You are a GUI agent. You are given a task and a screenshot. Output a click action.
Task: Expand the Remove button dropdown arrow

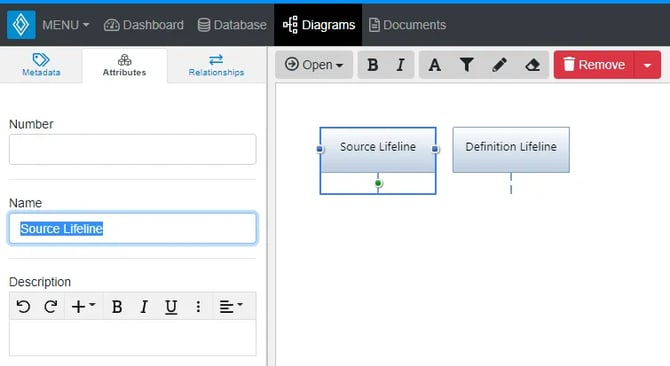647,64
